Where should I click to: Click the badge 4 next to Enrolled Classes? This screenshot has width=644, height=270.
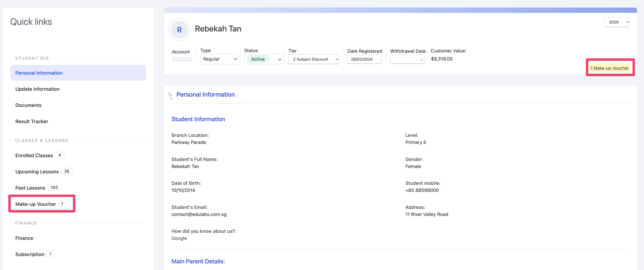tap(59, 155)
